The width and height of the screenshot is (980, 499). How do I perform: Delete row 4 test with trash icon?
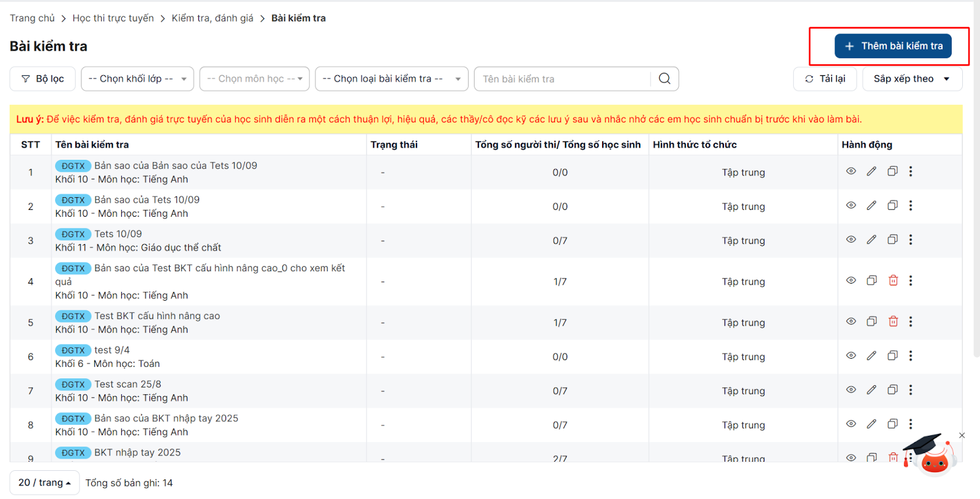pos(893,280)
